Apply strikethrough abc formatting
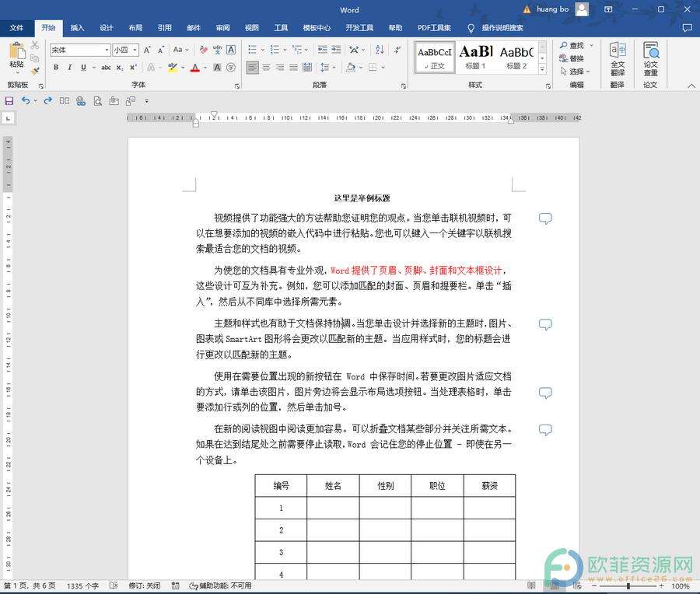This screenshot has height=594, width=700. coord(106,68)
